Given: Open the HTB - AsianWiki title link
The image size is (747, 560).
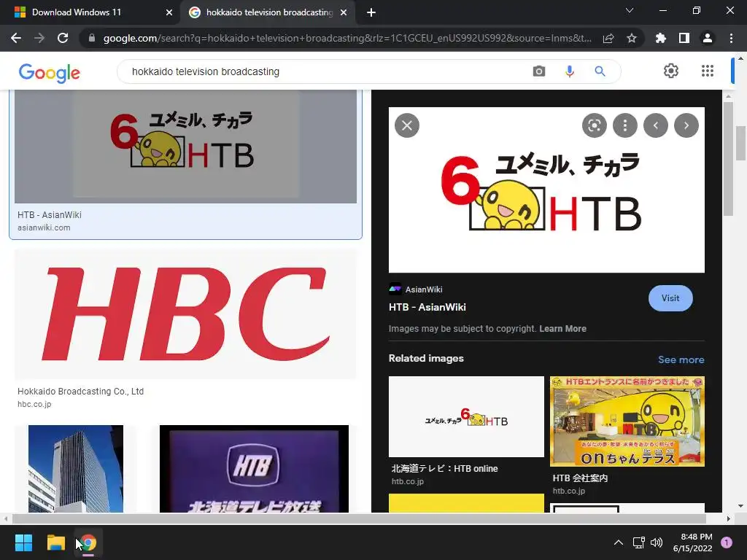Looking at the screenshot, I should (427, 307).
